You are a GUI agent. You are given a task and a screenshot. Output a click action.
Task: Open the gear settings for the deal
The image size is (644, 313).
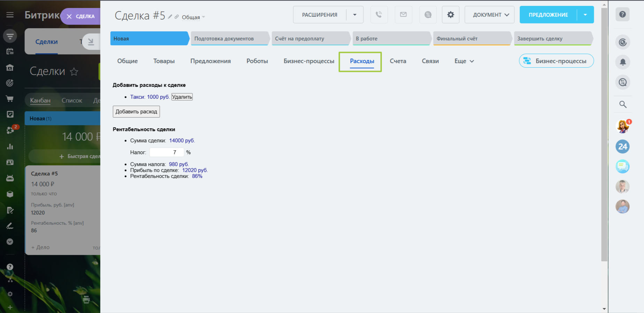[450, 15]
